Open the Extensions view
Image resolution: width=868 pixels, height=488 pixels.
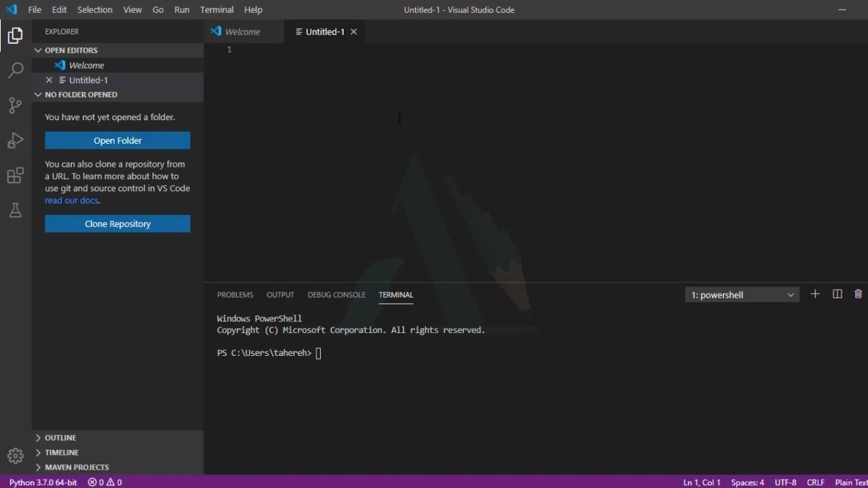click(x=15, y=176)
